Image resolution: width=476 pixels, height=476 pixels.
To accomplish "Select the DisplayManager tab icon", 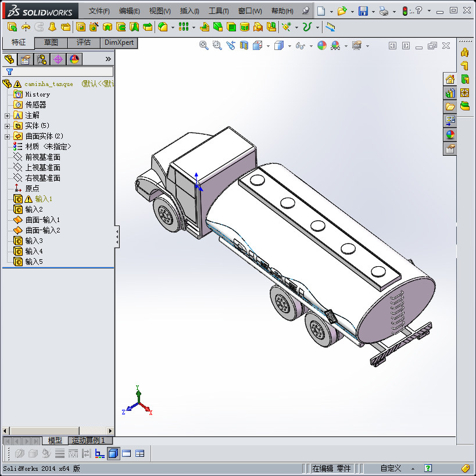I will pos(74,59).
